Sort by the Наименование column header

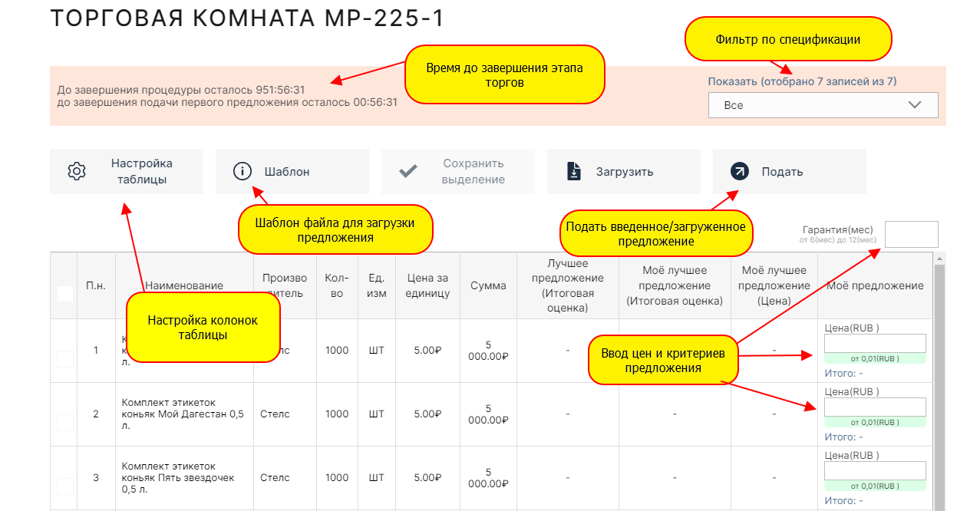(x=183, y=285)
